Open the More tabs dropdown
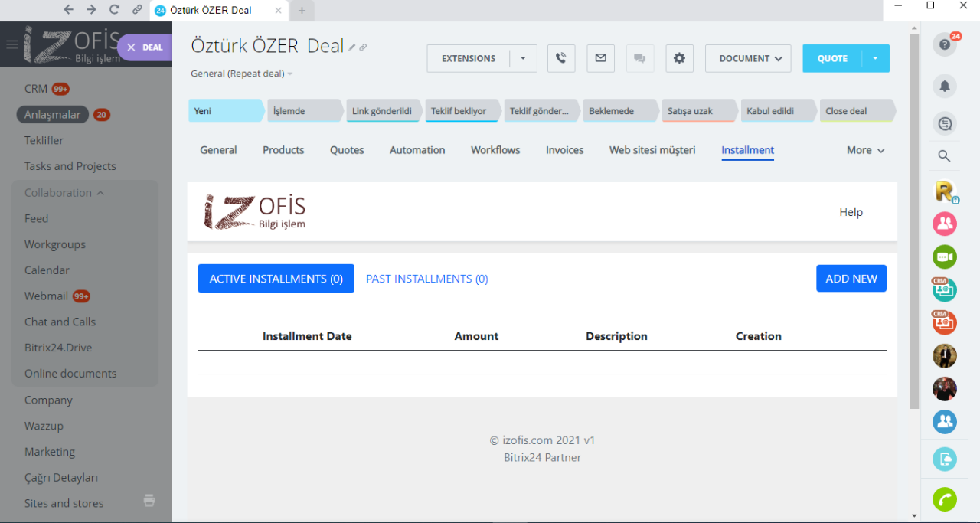Image resolution: width=980 pixels, height=523 pixels. (x=865, y=150)
